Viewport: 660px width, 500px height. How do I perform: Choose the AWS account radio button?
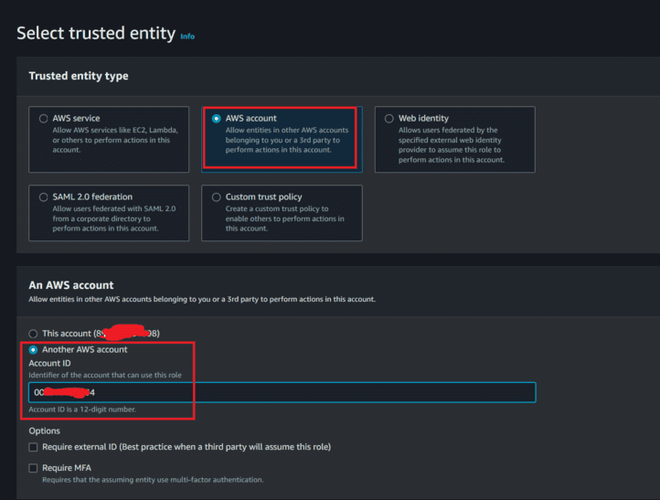pyautogui.click(x=217, y=119)
